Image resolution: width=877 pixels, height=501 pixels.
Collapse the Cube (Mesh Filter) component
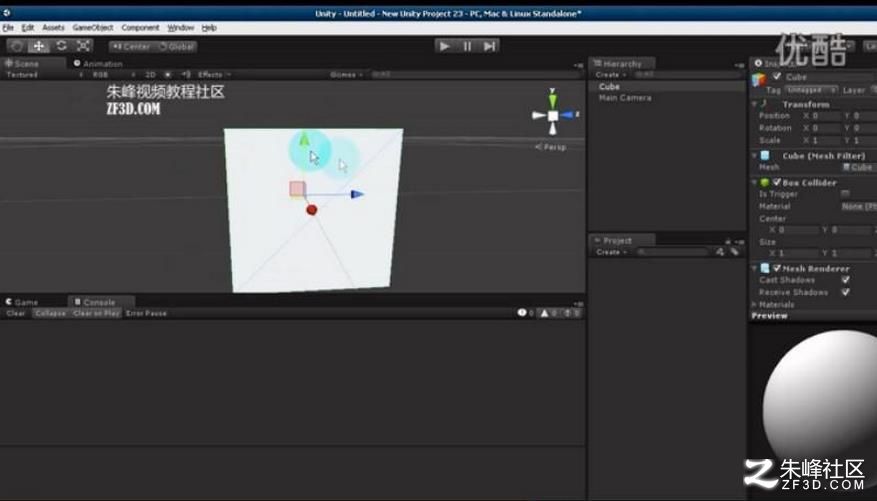tap(754, 155)
